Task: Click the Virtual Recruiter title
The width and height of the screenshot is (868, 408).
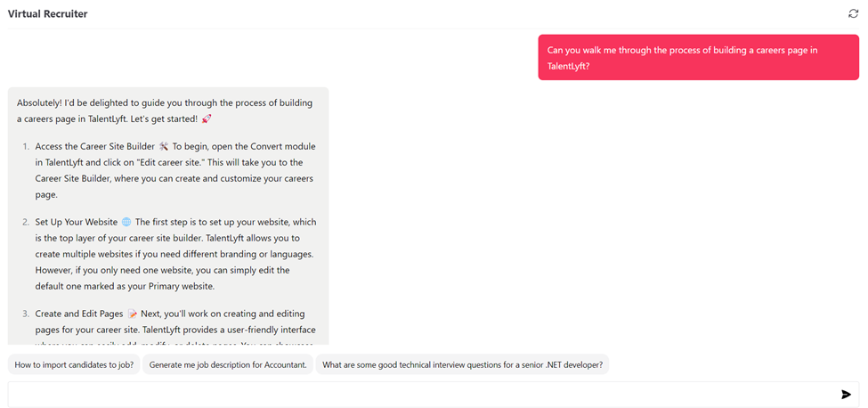Action: pyautogui.click(x=47, y=14)
